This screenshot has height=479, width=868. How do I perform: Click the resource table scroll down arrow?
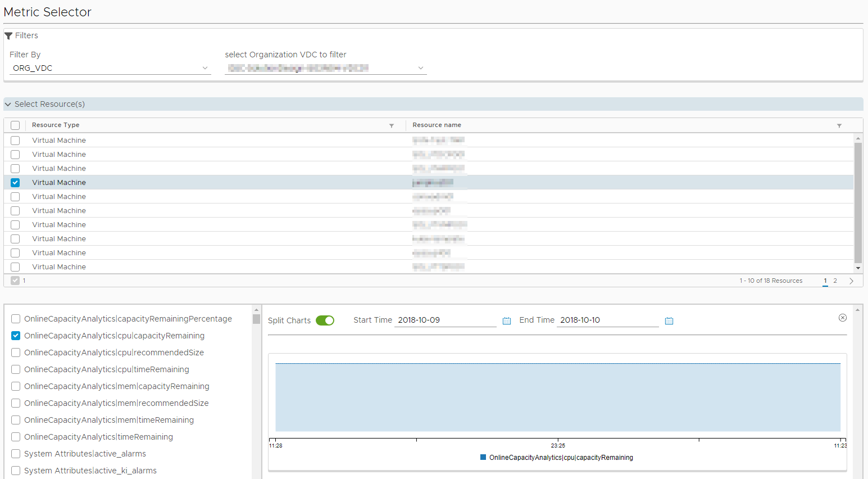tap(858, 269)
